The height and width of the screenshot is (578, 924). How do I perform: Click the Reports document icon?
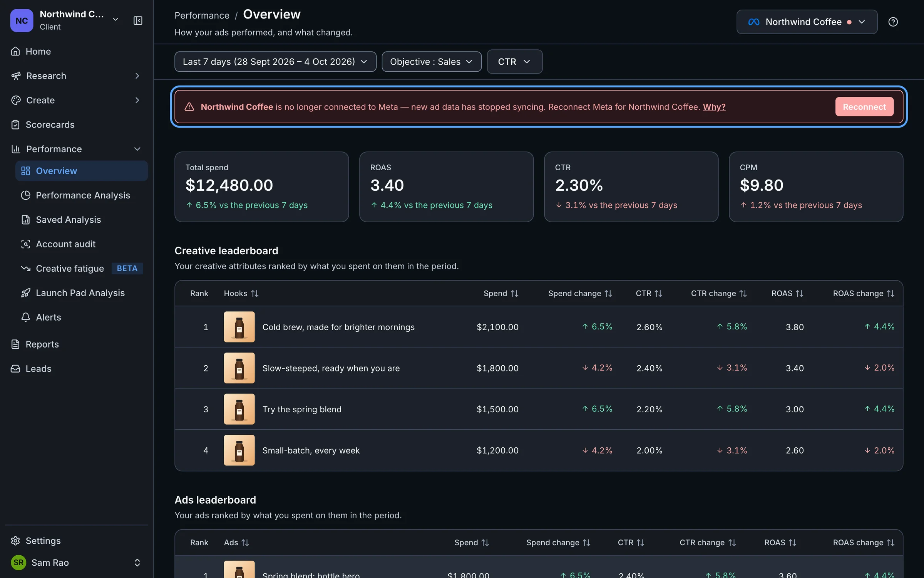pyautogui.click(x=15, y=344)
